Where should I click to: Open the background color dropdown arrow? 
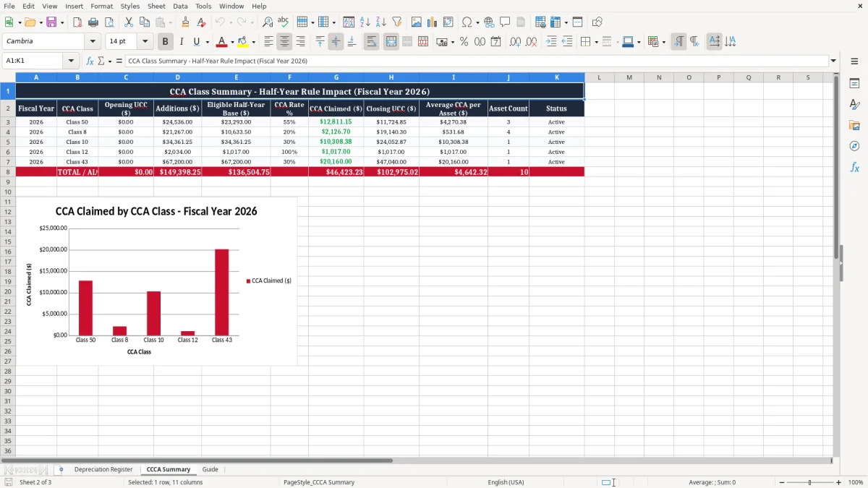[x=253, y=42]
